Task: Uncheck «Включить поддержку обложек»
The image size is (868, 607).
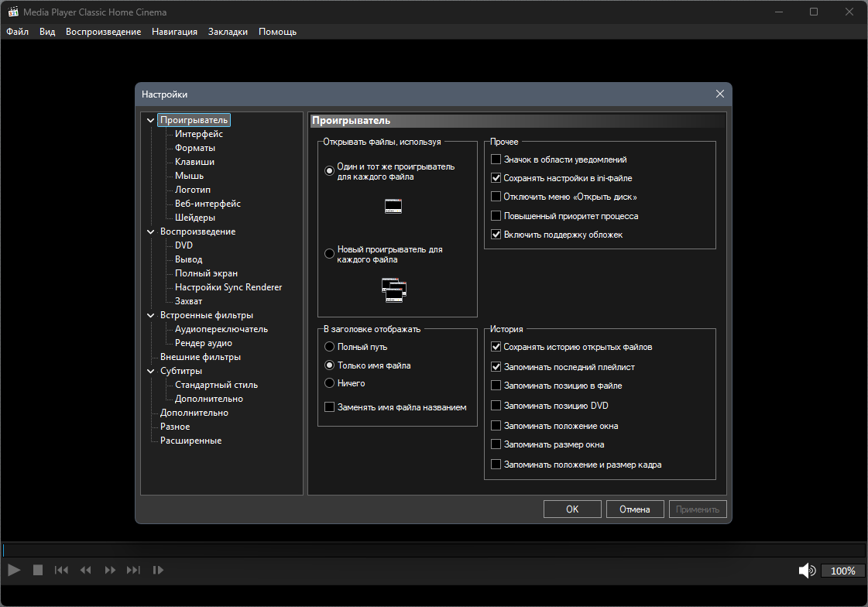Action: click(496, 235)
